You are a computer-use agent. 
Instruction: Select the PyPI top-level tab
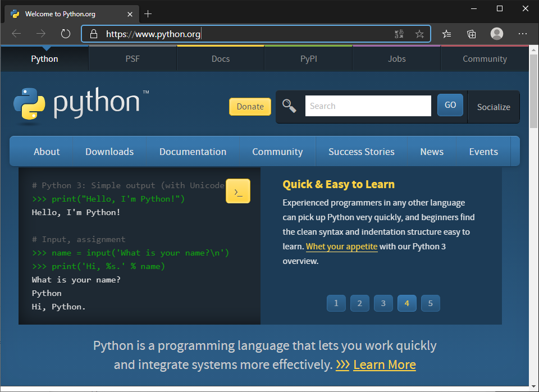point(309,59)
